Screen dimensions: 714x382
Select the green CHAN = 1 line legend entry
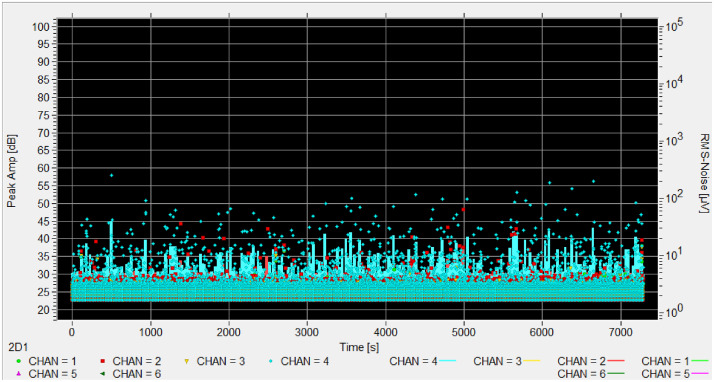click(x=675, y=362)
